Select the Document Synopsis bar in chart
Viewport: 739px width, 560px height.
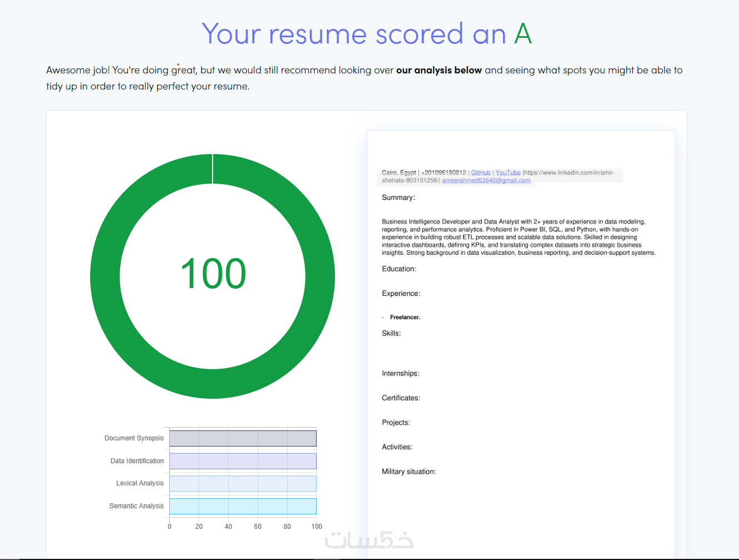click(243, 438)
